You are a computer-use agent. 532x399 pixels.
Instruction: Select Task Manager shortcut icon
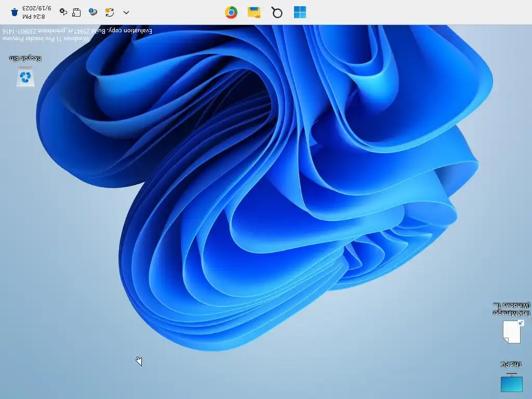pos(512,331)
